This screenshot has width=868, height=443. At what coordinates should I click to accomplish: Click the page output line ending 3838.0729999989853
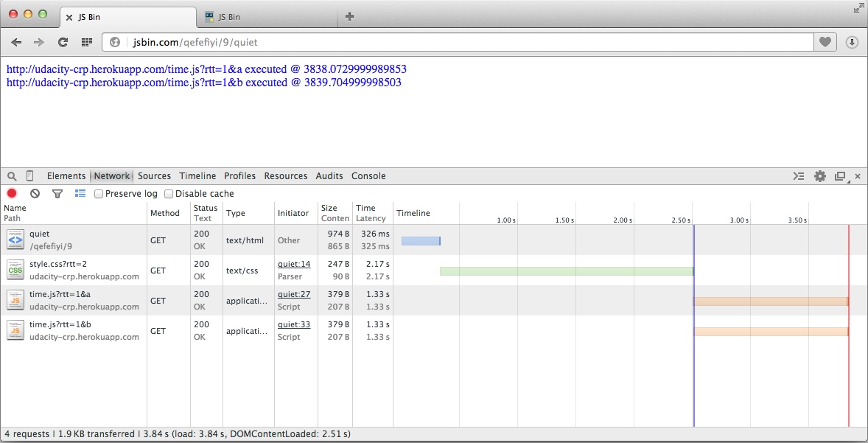tap(206, 69)
